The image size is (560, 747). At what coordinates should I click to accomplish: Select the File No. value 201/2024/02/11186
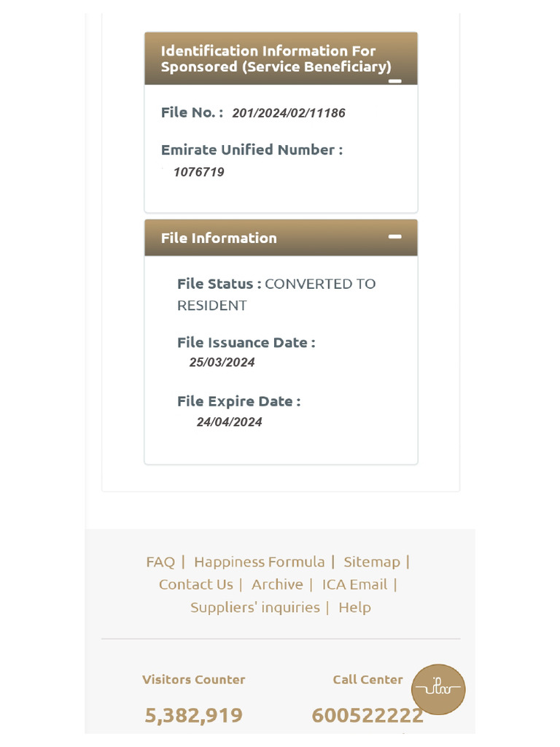click(x=289, y=113)
